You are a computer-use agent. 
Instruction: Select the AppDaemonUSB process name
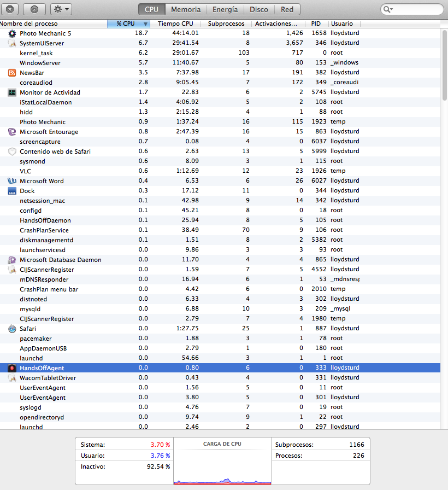pyautogui.click(x=43, y=348)
